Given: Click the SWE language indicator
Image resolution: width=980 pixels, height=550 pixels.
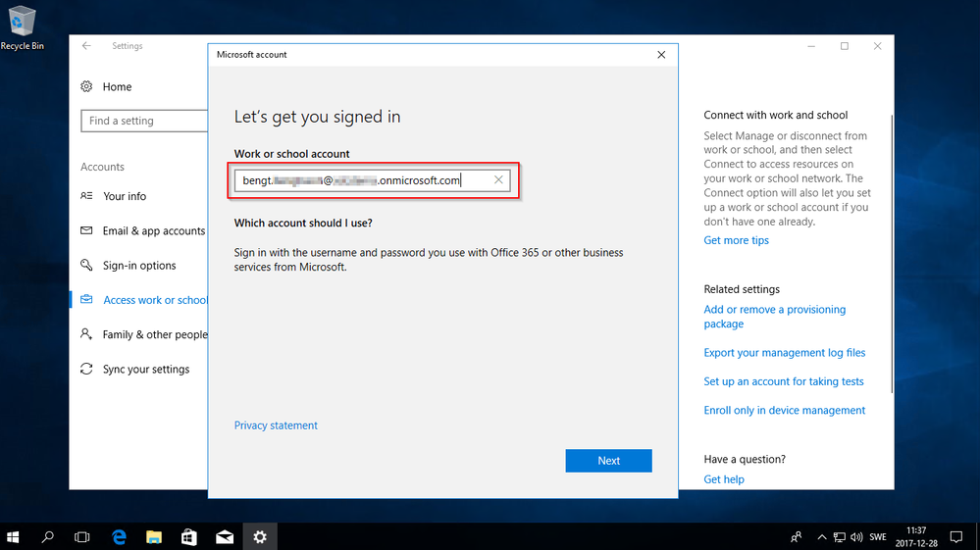Looking at the screenshot, I should click(878, 537).
